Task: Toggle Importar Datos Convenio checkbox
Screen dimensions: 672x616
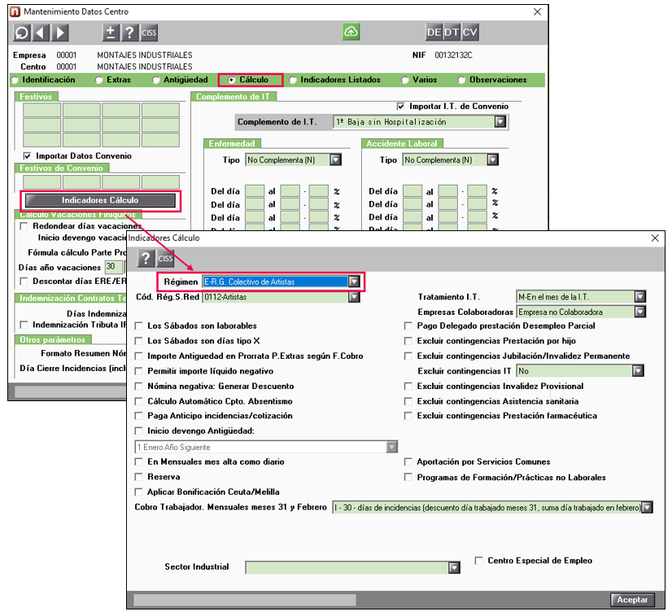Action: point(28,156)
